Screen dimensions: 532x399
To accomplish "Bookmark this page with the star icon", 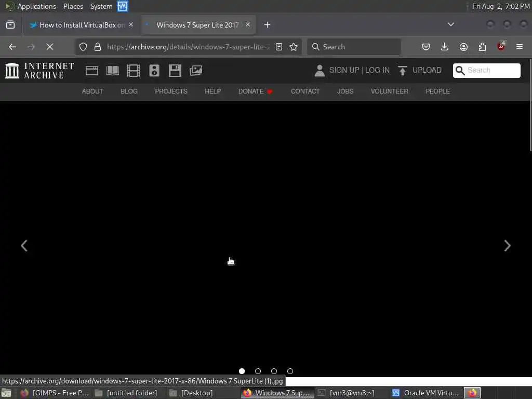I will pyautogui.click(x=294, y=47).
